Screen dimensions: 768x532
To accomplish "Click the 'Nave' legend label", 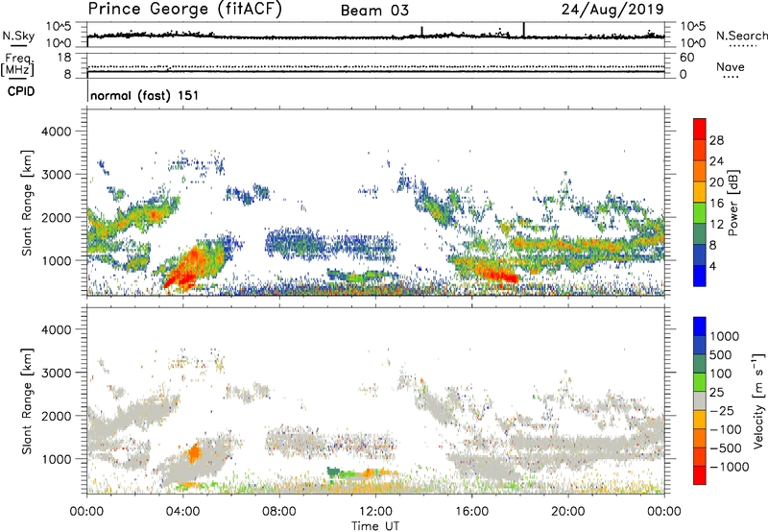I will (731, 67).
